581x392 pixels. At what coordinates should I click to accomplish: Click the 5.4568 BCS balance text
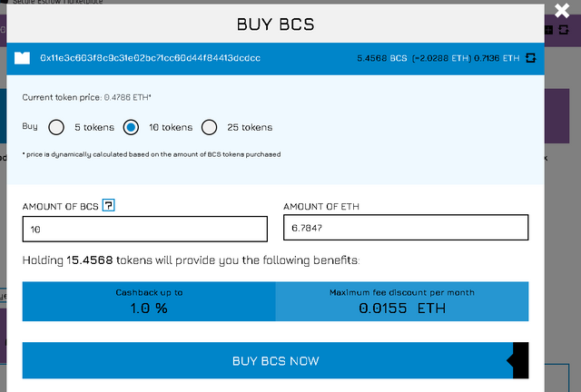click(382, 58)
